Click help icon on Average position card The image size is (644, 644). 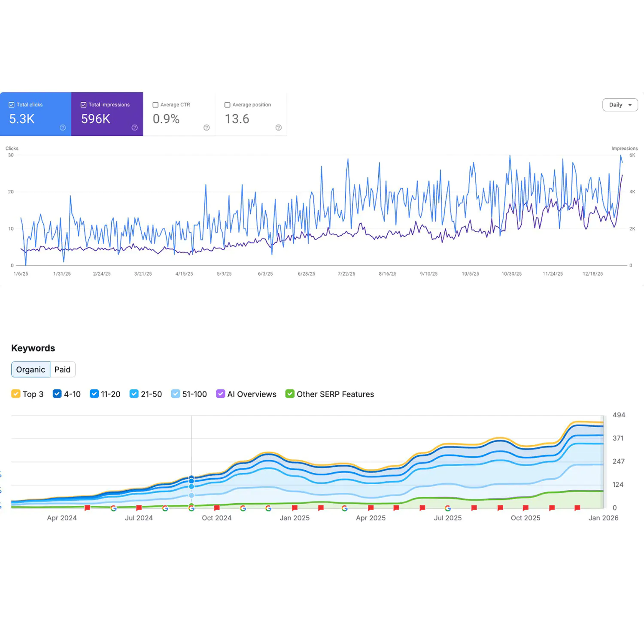pos(279,128)
